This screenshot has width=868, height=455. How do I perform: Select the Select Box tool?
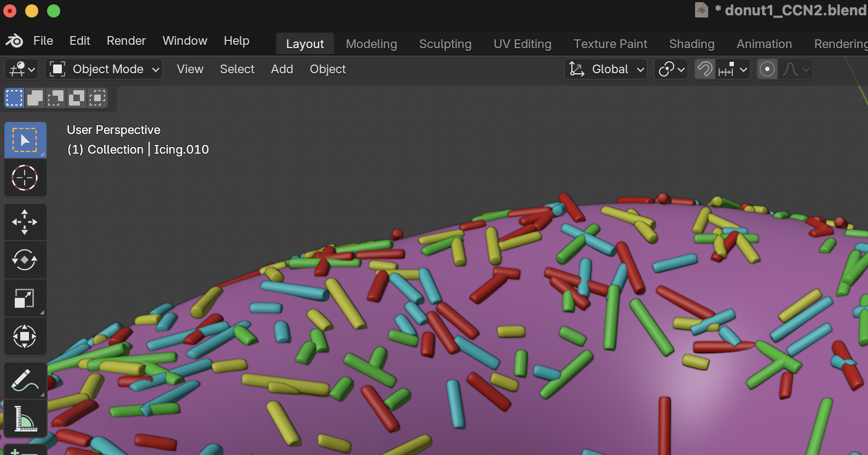click(25, 140)
